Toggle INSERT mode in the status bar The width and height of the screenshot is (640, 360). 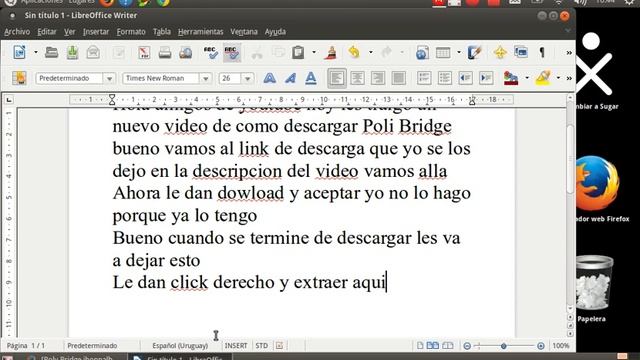tap(236, 345)
